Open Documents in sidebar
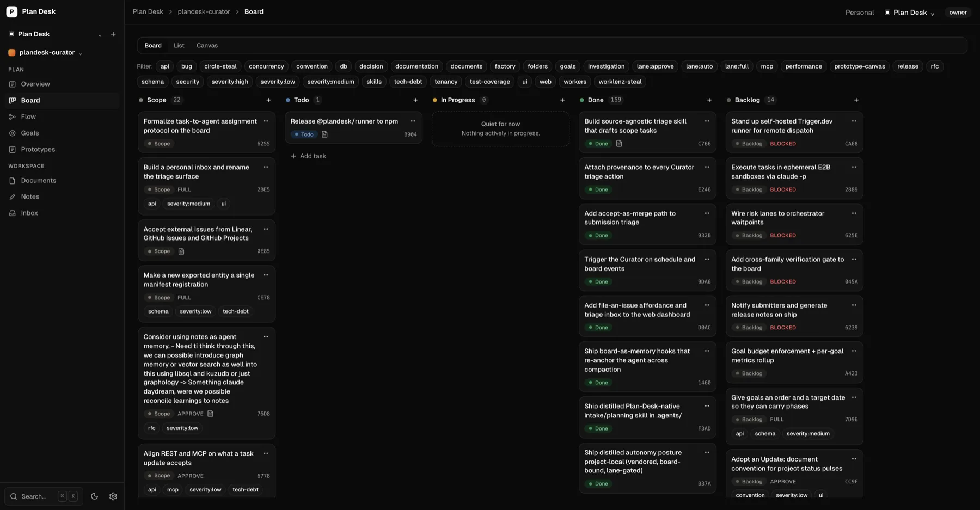 (x=61, y=181)
